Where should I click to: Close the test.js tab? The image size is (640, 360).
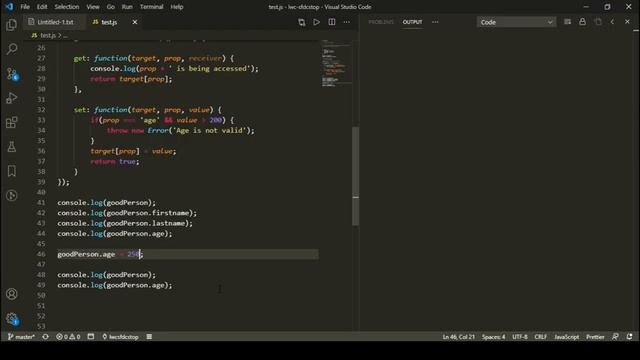(135, 22)
